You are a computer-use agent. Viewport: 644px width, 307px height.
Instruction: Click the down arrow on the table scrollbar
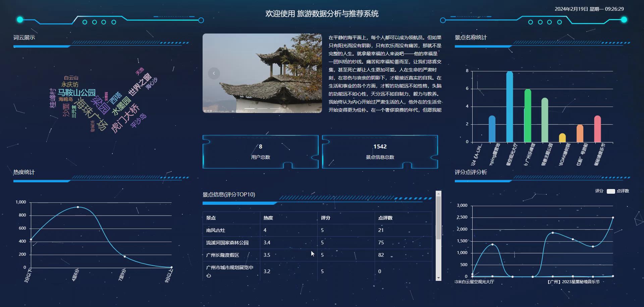click(x=438, y=279)
